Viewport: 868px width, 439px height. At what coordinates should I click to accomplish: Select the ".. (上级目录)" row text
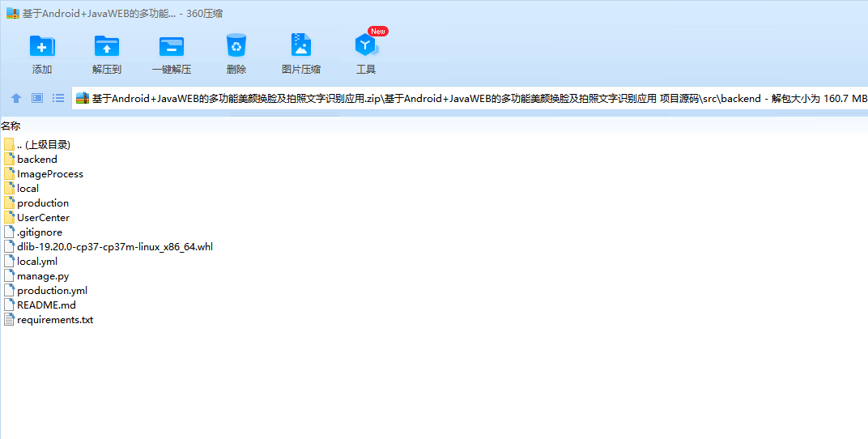pos(44,144)
